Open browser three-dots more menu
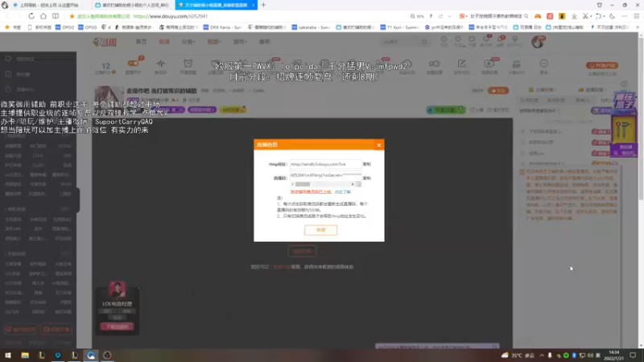 (625, 16)
